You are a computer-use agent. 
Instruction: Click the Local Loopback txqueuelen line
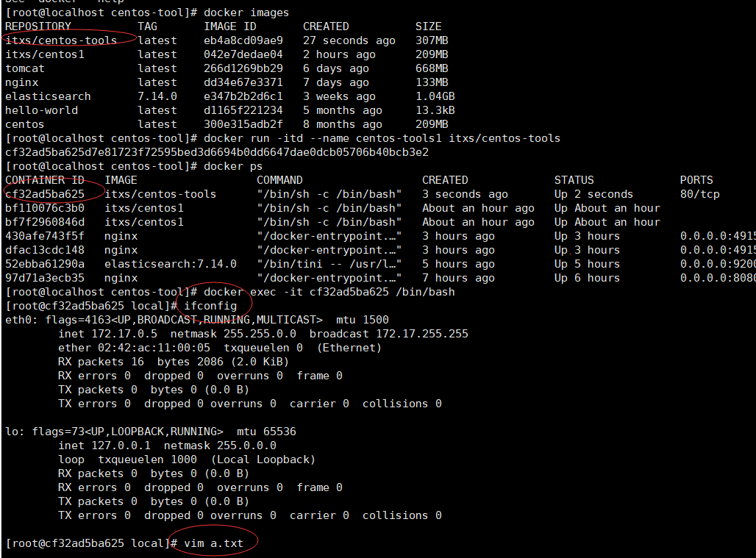click(187, 459)
